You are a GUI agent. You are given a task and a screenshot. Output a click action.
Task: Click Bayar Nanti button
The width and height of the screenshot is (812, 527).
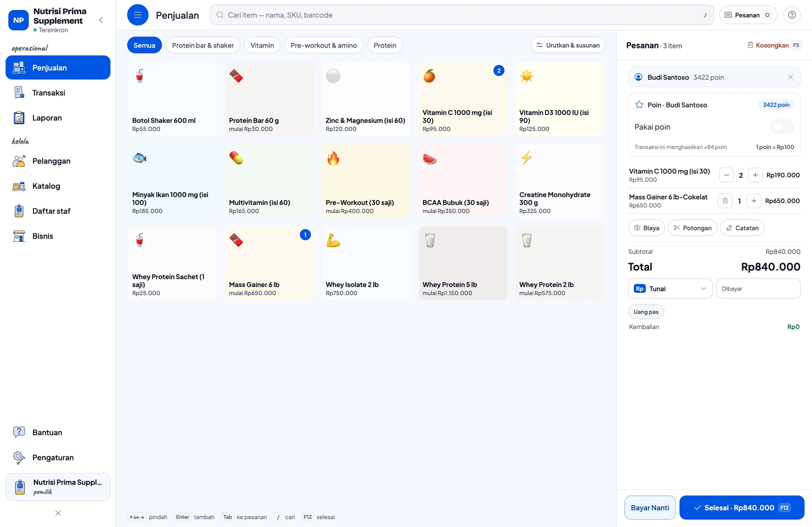(x=650, y=507)
